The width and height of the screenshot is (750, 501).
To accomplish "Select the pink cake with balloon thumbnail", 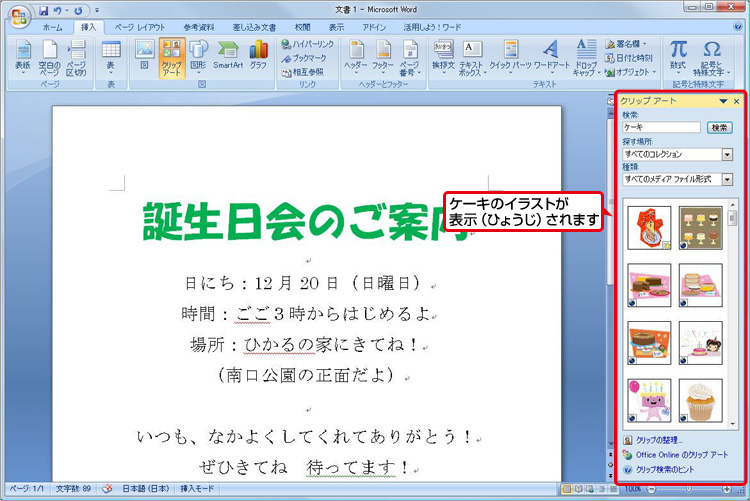I will pos(650,401).
